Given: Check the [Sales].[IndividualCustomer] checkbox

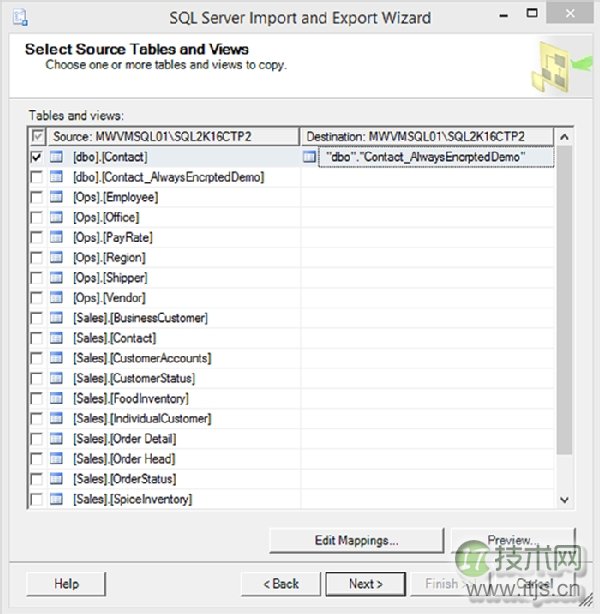Looking at the screenshot, I should (36, 419).
